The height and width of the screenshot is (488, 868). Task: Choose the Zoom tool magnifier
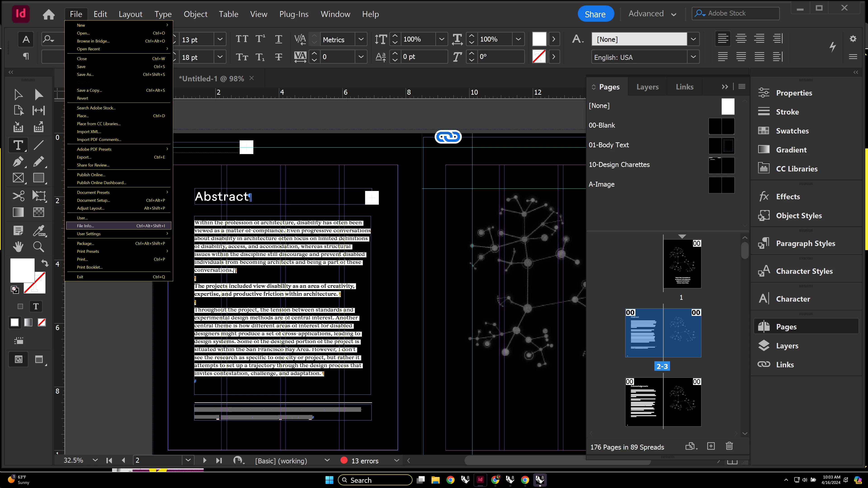point(38,247)
